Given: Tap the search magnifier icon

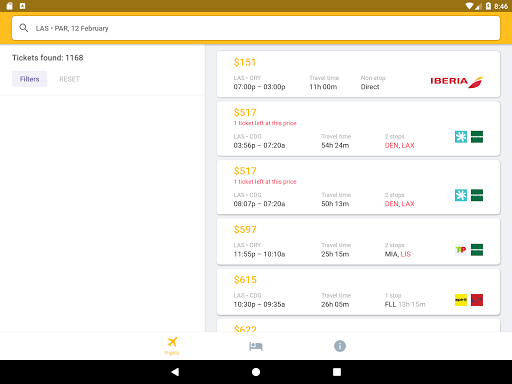Looking at the screenshot, I should click(x=24, y=28).
